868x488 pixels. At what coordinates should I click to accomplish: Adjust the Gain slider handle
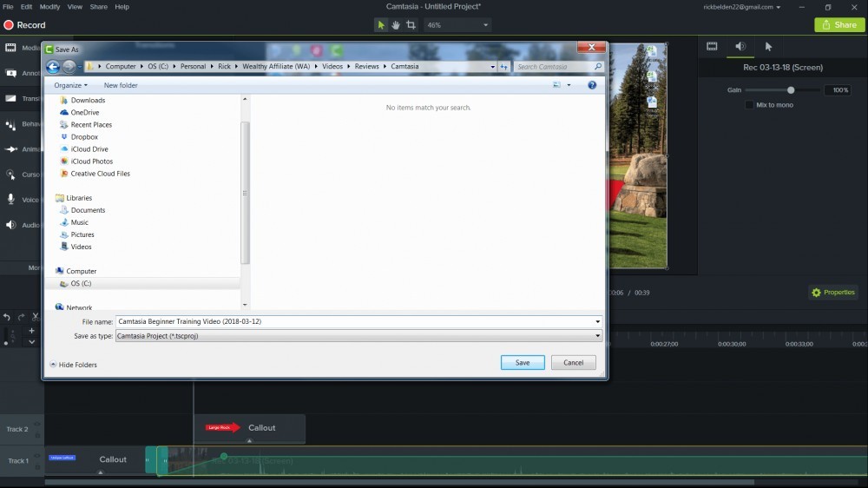791,89
